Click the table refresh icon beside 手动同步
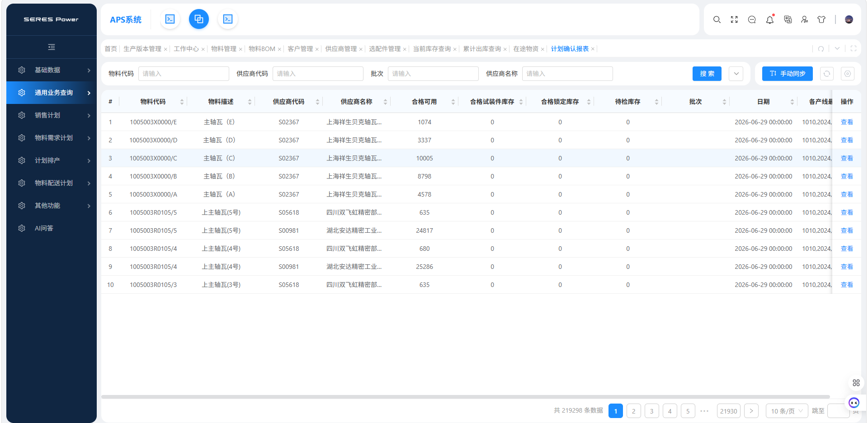This screenshot has width=868, height=423. point(827,74)
